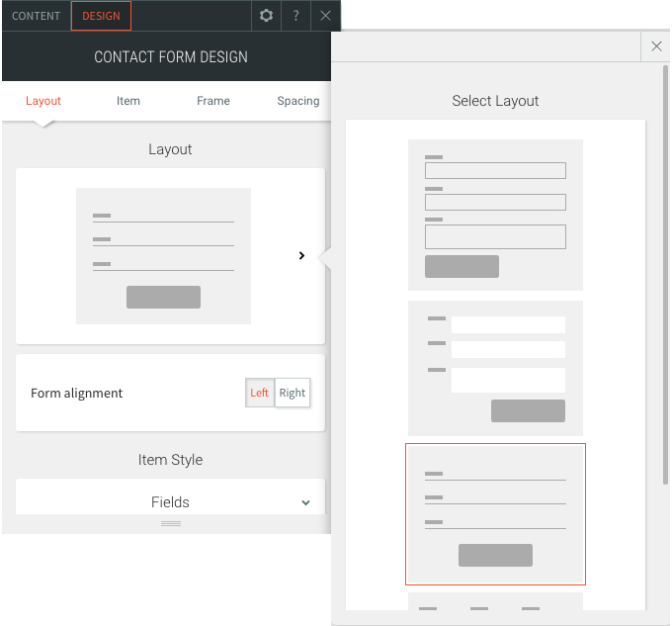Click the Form alignment label
The width and height of the screenshot is (672, 626).
pos(77,394)
